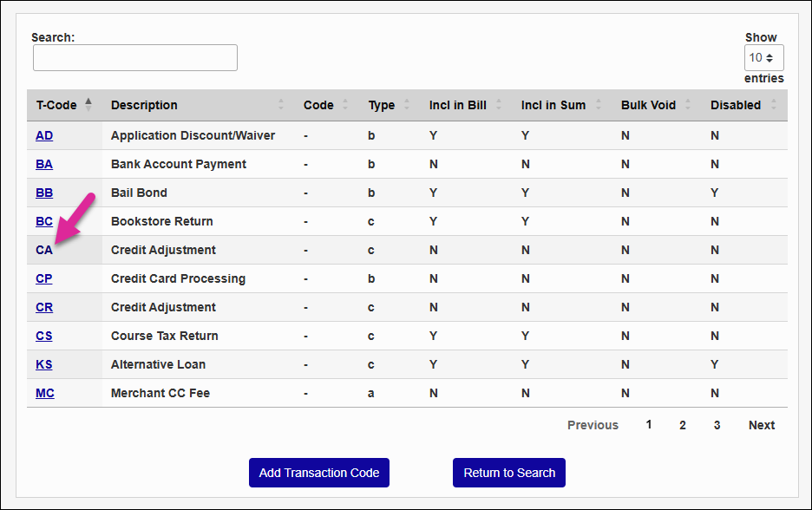Select the Application Discount/Waiver description
This screenshot has width=812, height=510.
(193, 135)
